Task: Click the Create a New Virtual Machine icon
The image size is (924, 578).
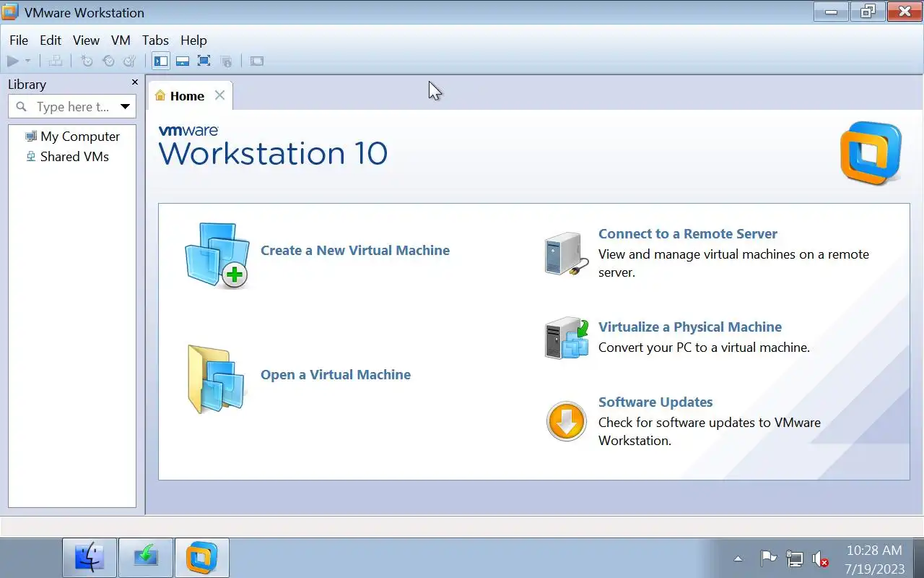Action: click(217, 255)
